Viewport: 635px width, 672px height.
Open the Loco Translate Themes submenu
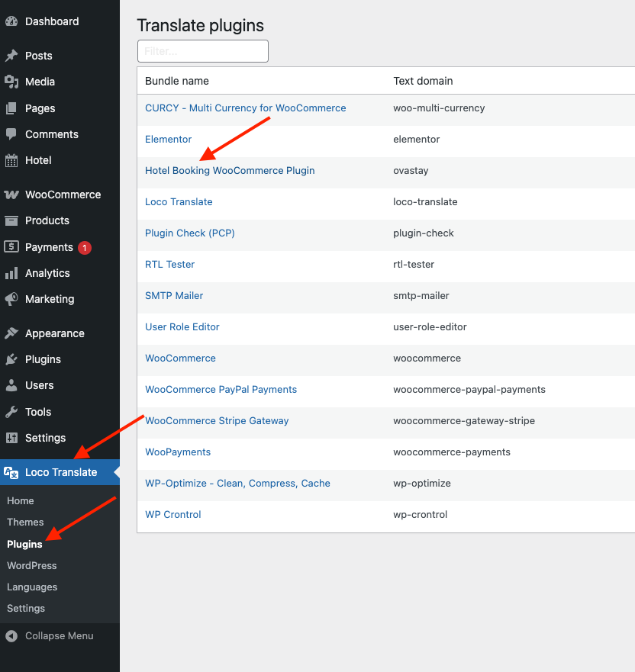[25, 522]
